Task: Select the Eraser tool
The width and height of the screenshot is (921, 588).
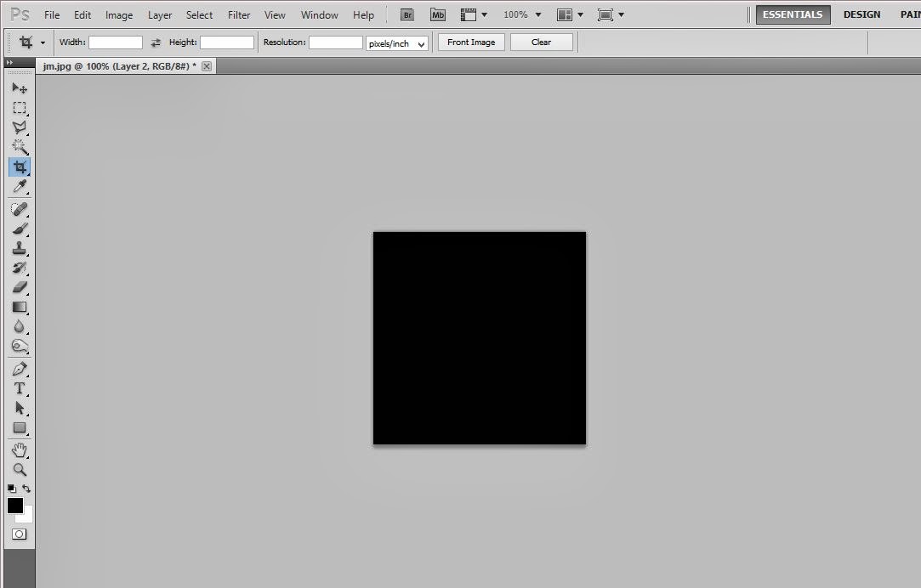Action: [x=20, y=287]
